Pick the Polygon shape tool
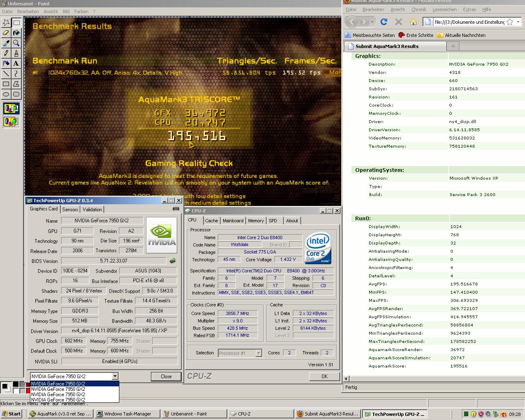 tap(16, 84)
